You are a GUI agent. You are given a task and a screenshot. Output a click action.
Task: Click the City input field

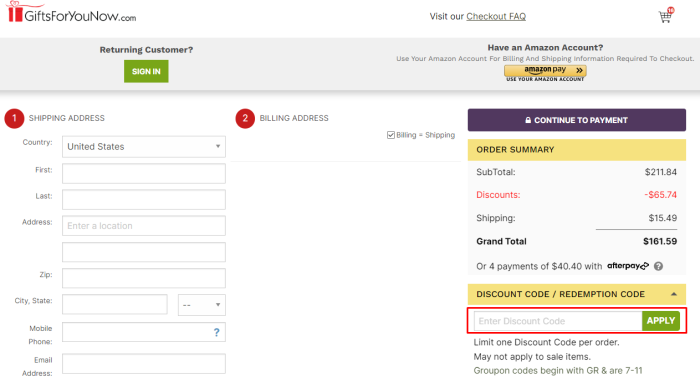click(x=115, y=304)
